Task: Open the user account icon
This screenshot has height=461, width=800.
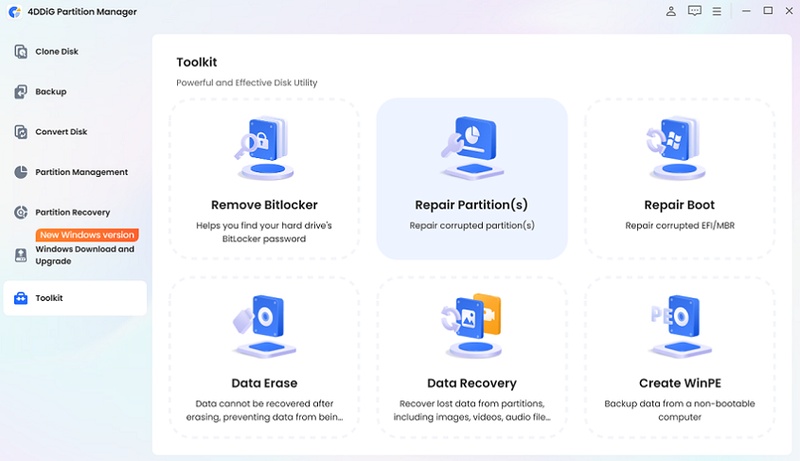Action: pyautogui.click(x=671, y=11)
